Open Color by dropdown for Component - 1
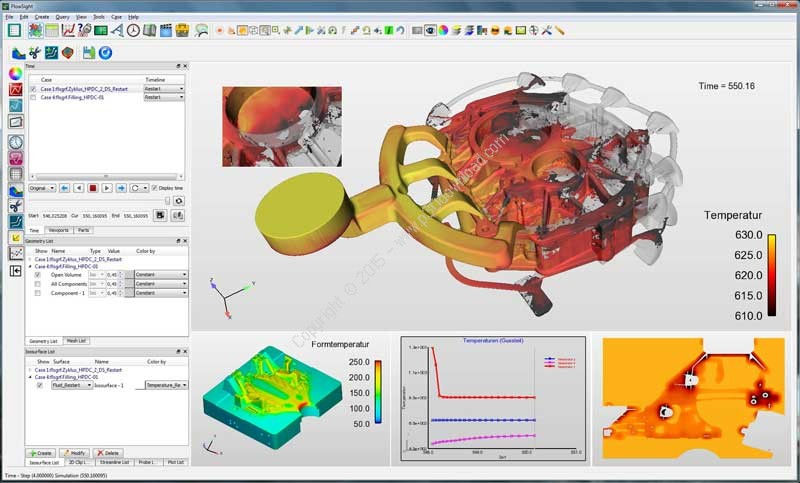The height and width of the screenshot is (483, 800). pos(161,293)
